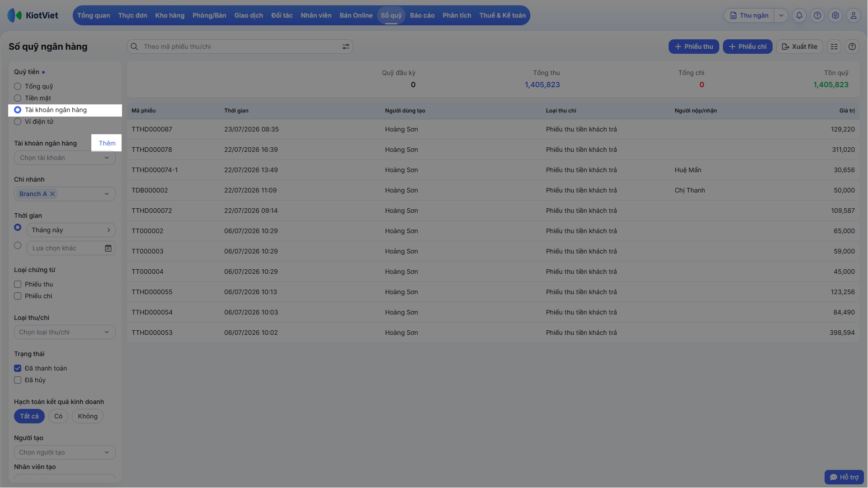The height and width of the screenshot is (488, 868).
Task: Open the Thuế & Kế toán menu
Action: [x=502, y=15]
